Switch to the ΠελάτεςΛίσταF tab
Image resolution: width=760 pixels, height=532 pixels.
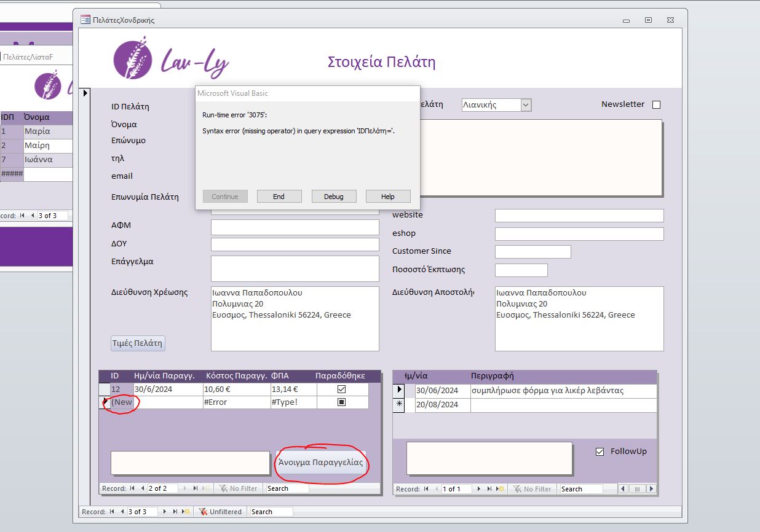[28, 55]
